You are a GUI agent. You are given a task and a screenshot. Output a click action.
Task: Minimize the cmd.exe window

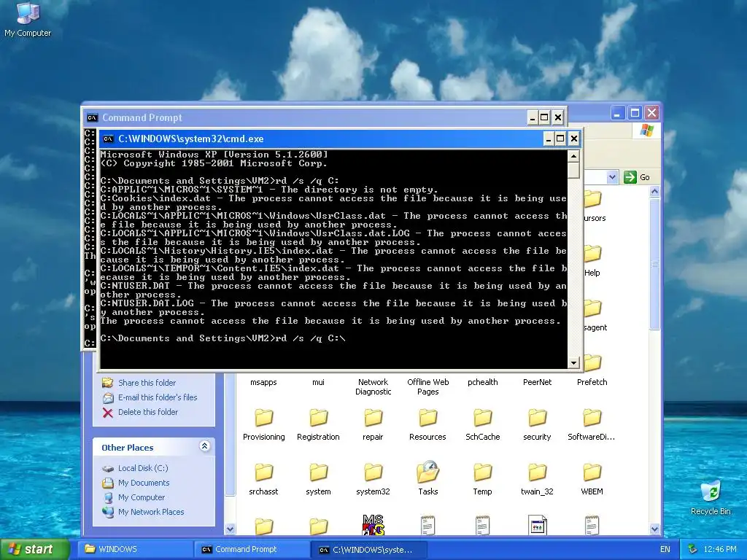pyautogui.click(x=548, y=139)
